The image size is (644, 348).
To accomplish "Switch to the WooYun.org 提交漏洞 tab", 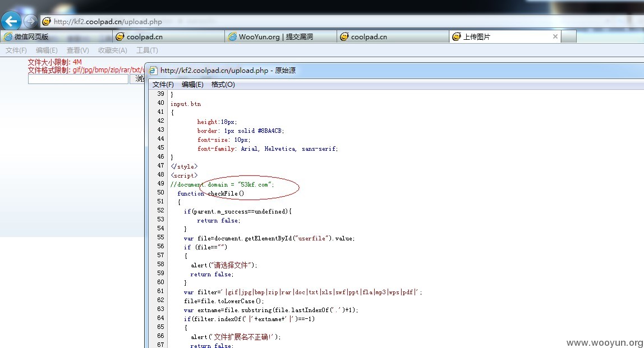I will tap(280, 36).
